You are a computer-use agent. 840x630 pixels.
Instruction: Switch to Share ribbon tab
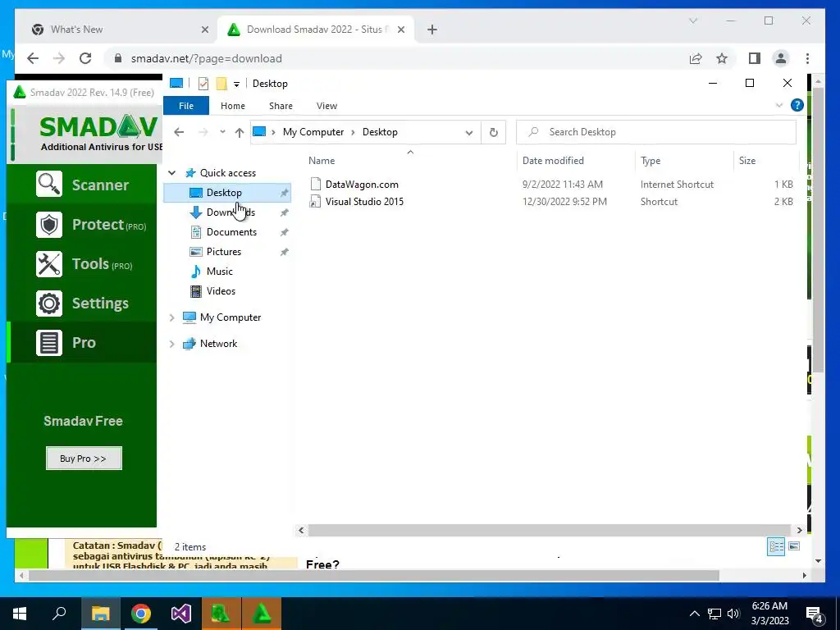point(281,106)
